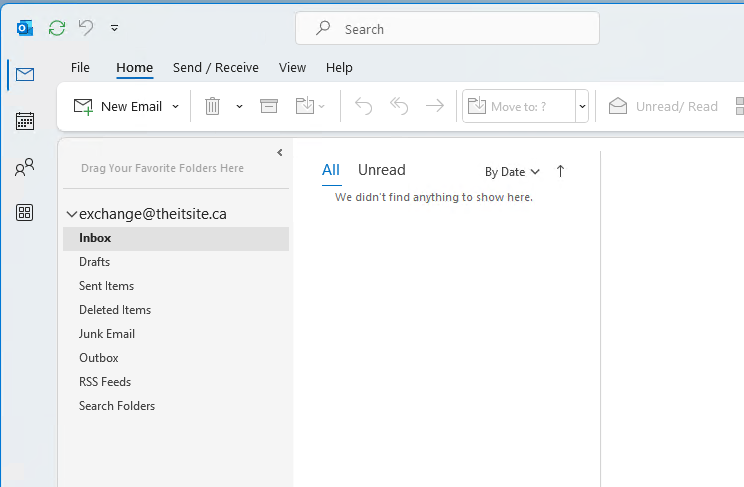Open the View ribbon tab
This screenshot has height=487, width=744.
click(292, 67)
